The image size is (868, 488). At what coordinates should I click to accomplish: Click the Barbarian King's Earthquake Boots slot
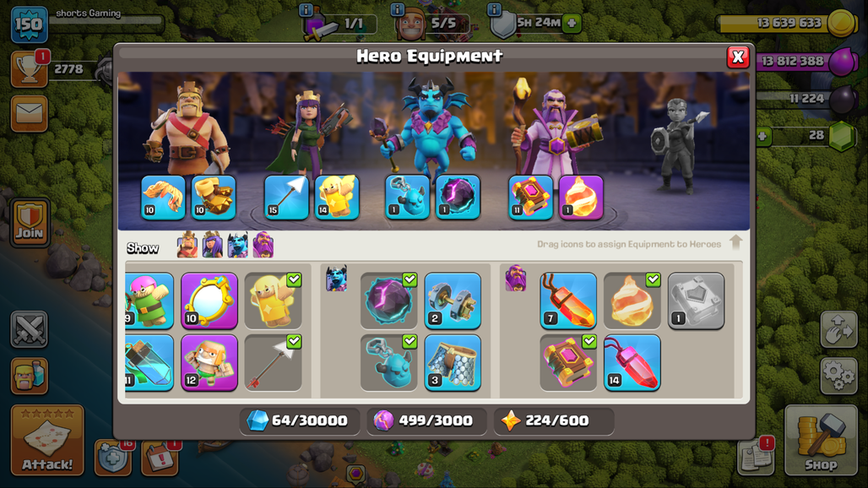214,198
